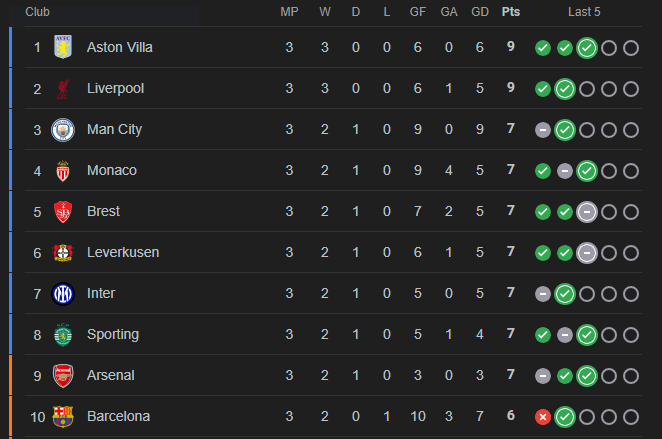Image resolution: width=662 pixels, height=439 pixels.
Task: Click the Club column header
Action: (x=37, y=12)
